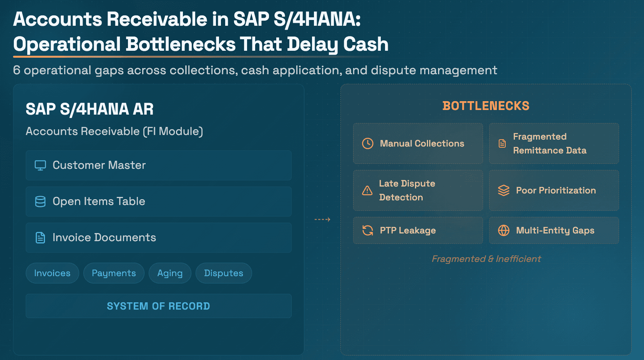The width and height of the screenshot is (644, 360).
Task: Click the layers icon for Poor Prioritization
Action: pyautogui.click(x=504, y=190)
